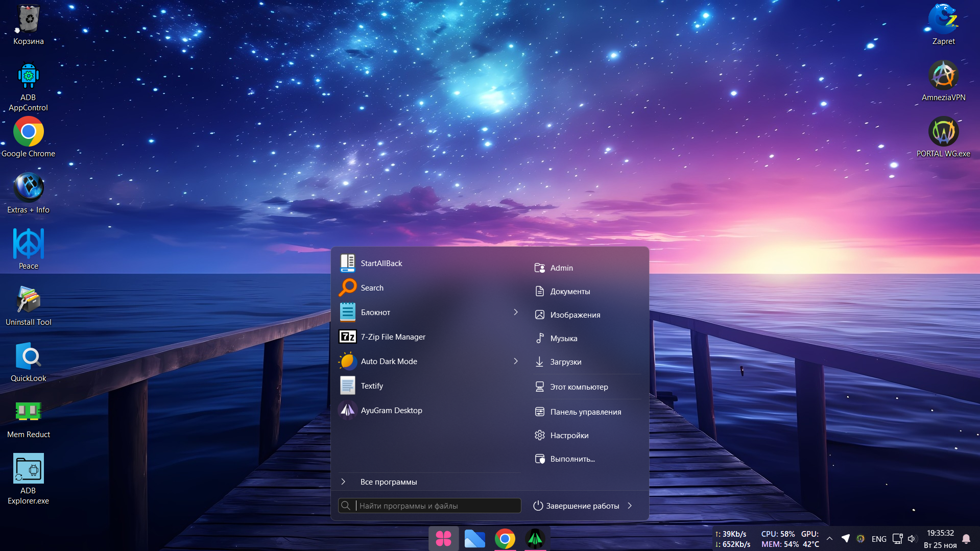Open shutdown options arrow next to Завершение работы
The width and height of the screenshot is (980, 551).
[630, 506]
